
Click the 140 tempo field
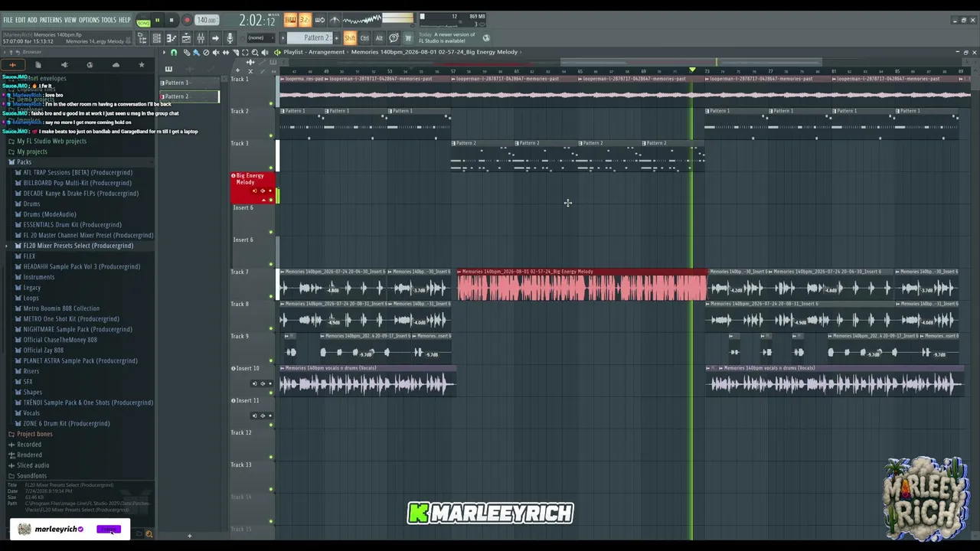coord(206,21)
